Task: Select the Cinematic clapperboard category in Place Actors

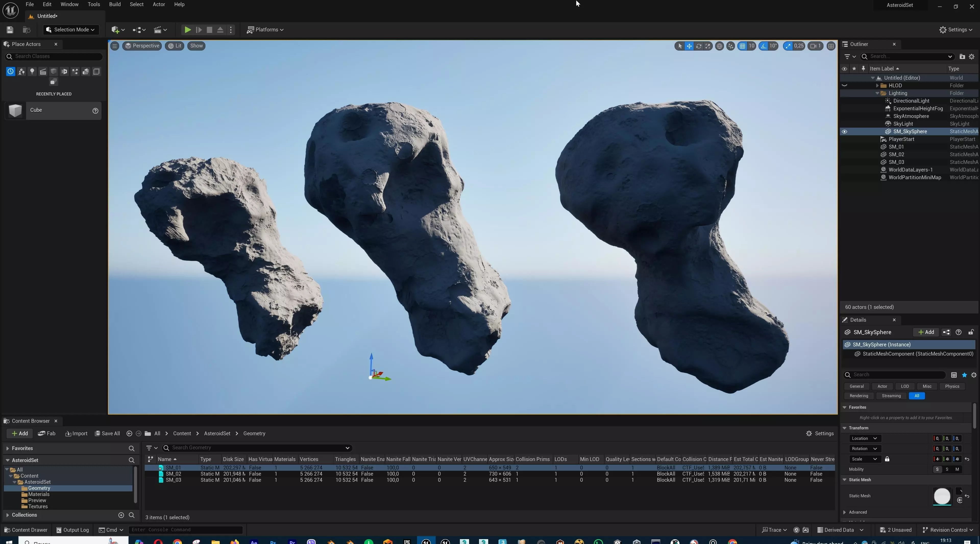Action: click(x=43, y=71)
